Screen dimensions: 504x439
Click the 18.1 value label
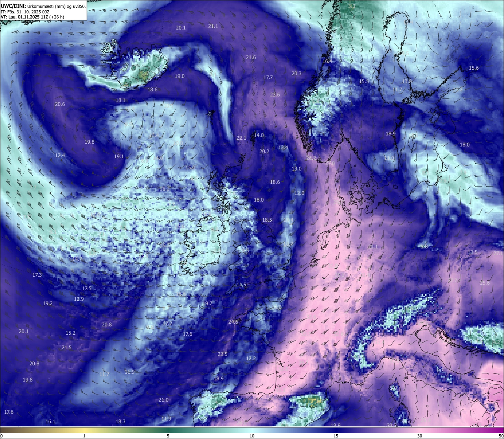click(x=120, y=100)
